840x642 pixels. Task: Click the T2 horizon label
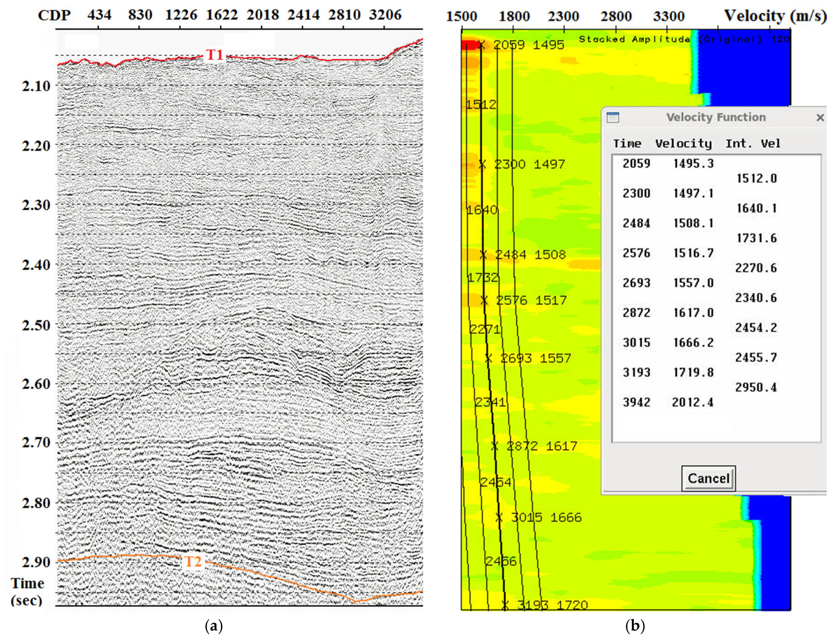[193, 562]
